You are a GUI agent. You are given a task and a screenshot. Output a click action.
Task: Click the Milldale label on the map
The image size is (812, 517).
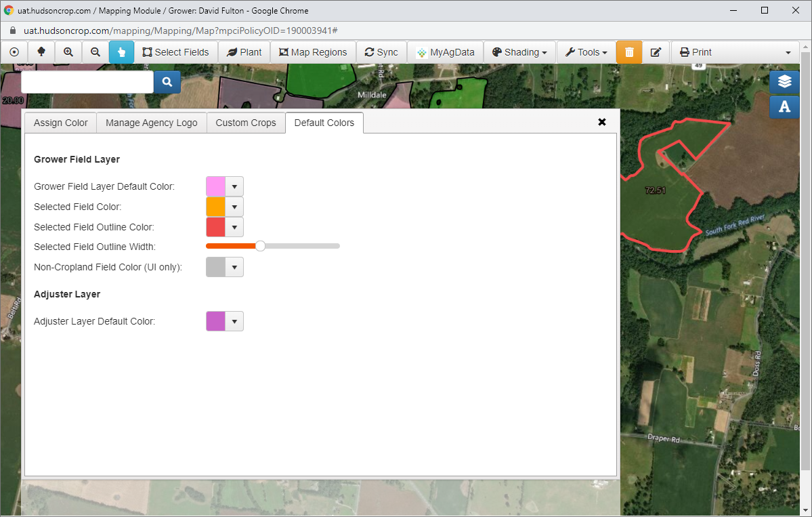click(x=372, y=95)
